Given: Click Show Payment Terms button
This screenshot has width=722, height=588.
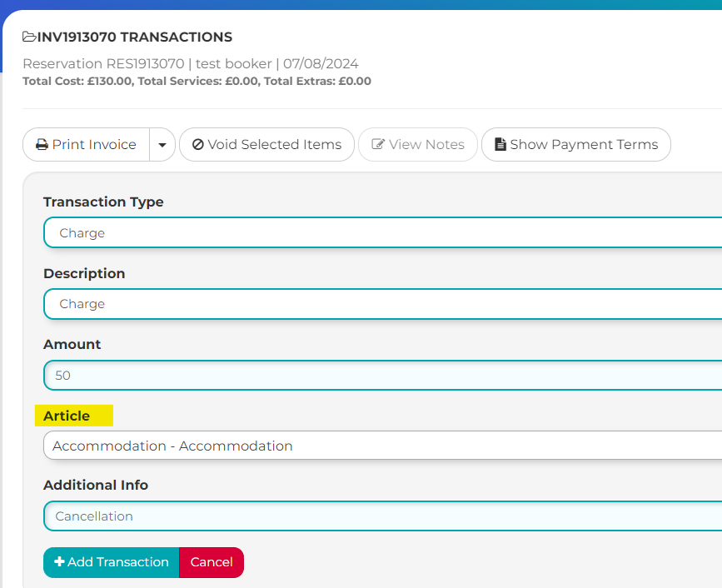Looking at the screenshot, I should (x=576, y=145).
